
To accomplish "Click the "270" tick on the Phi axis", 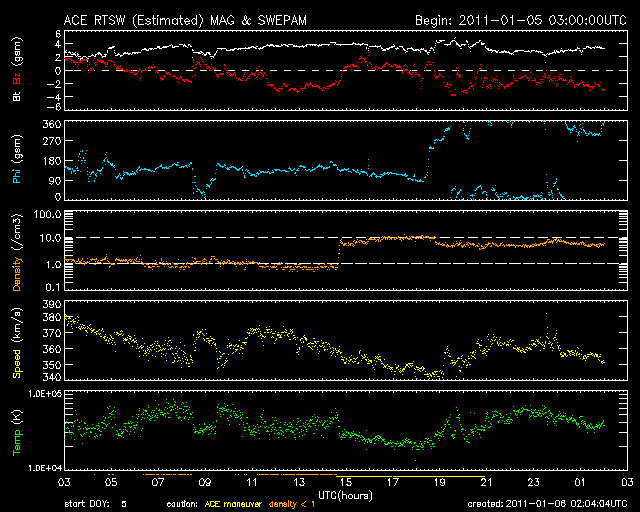I will click(52, 141).
